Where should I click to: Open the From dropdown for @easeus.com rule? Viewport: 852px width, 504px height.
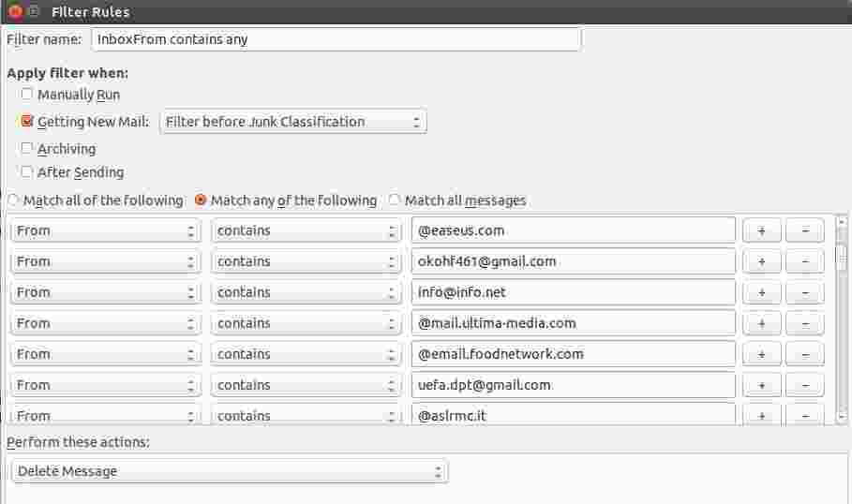tap(106, 230)
